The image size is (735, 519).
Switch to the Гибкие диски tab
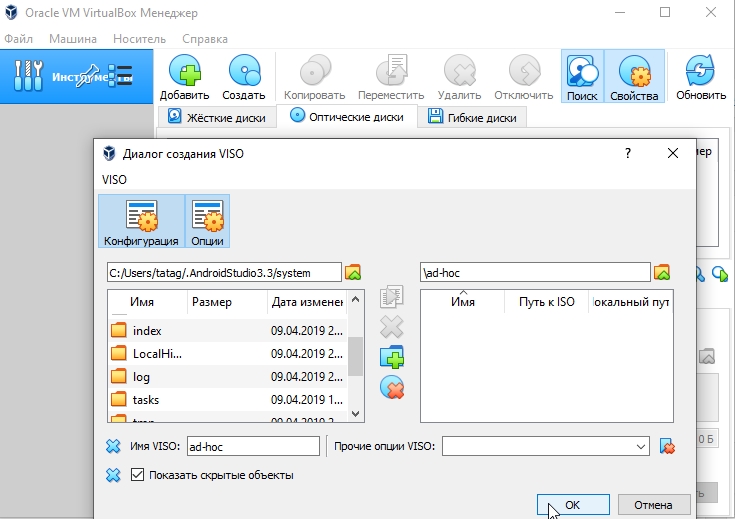pos(472,117)
